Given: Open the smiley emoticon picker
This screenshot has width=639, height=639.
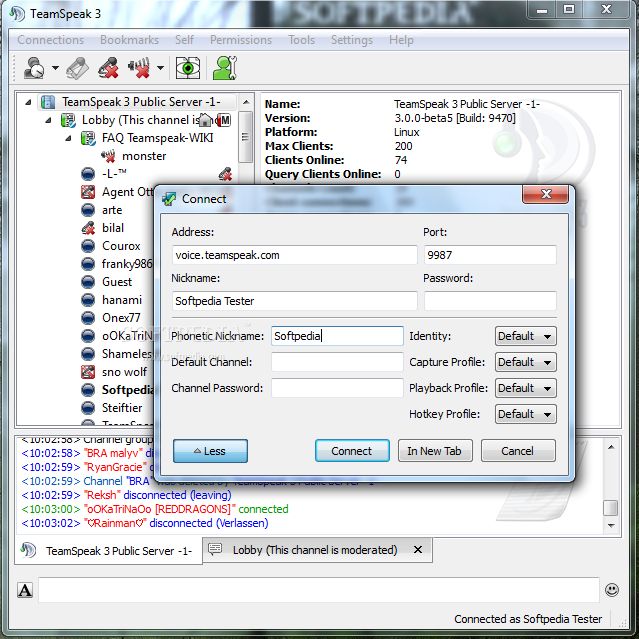Looking at the screenshot, I should 612,590.
